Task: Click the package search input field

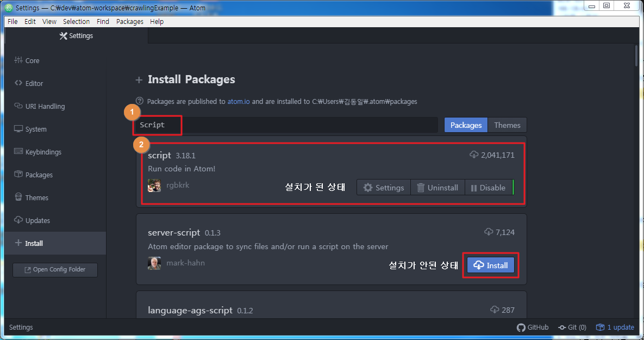Action: [287, 125]
